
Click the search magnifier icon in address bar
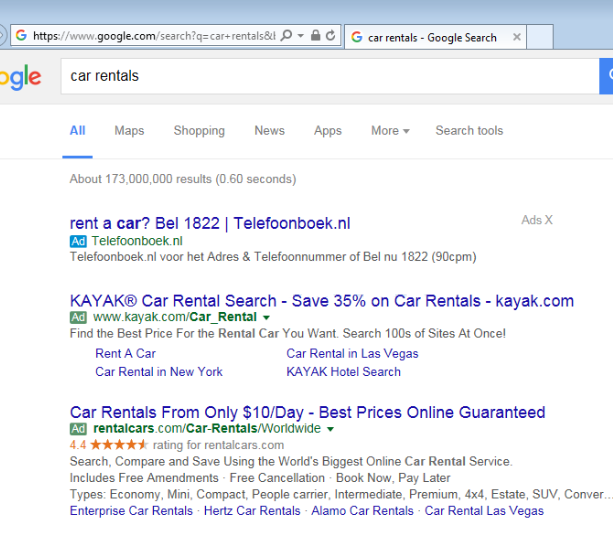point(287,36)
